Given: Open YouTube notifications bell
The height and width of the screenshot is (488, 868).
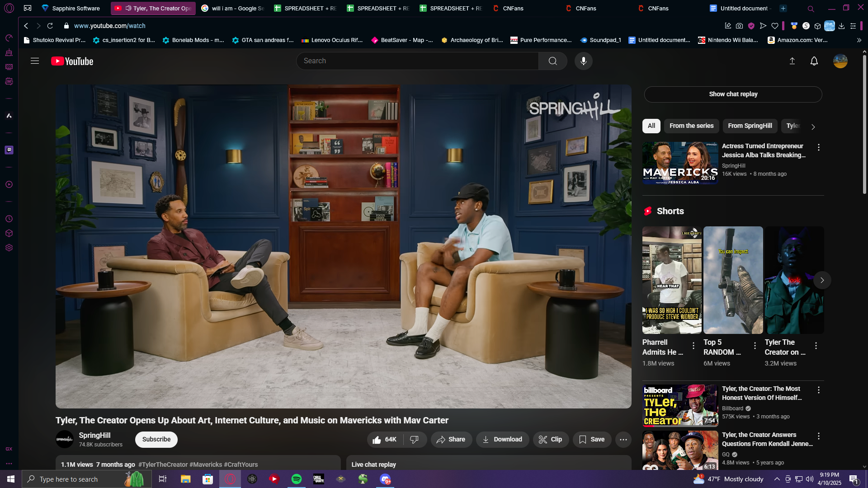Looking at the screenshot, I should tap(814, 61).
